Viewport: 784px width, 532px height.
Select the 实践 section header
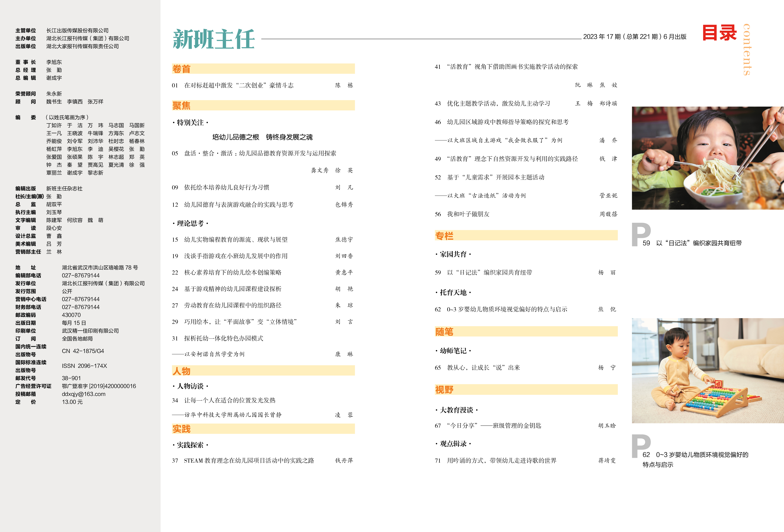tap(181, 429)
